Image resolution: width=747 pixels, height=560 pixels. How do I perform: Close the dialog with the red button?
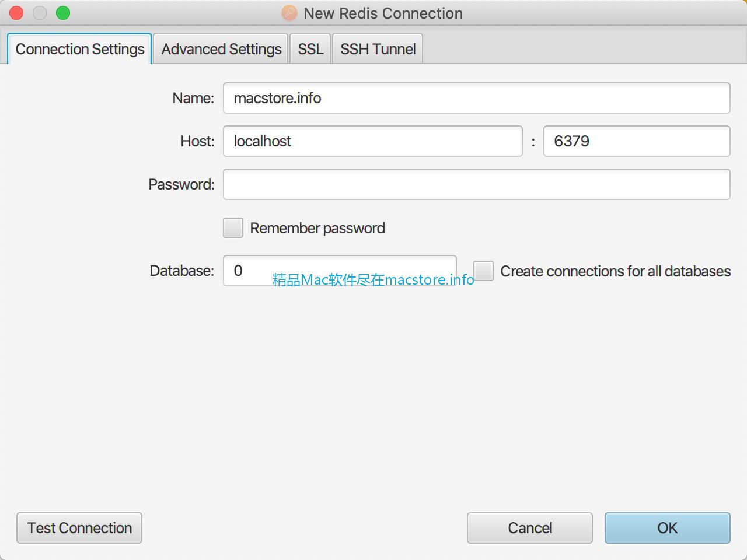(x=16, y=13)
